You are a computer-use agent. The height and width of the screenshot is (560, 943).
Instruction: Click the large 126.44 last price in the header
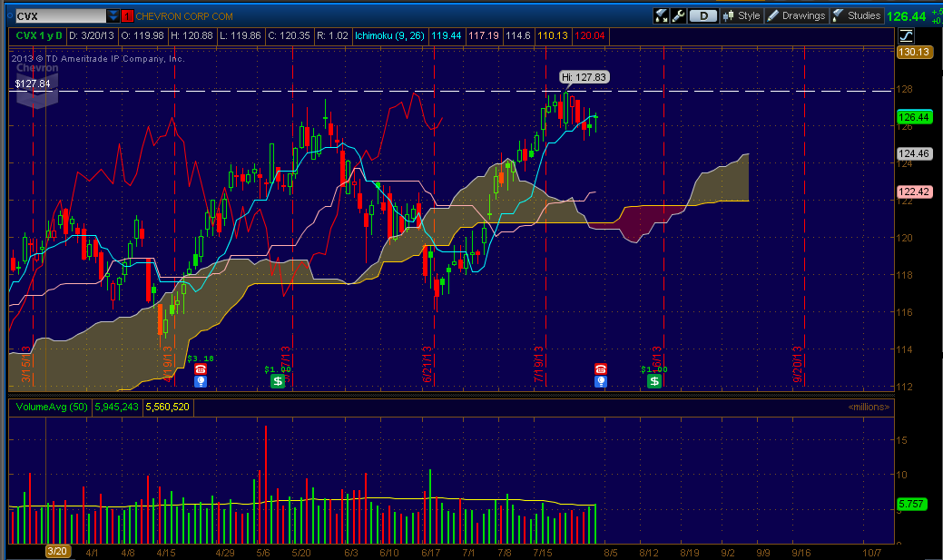pos(907,16)
